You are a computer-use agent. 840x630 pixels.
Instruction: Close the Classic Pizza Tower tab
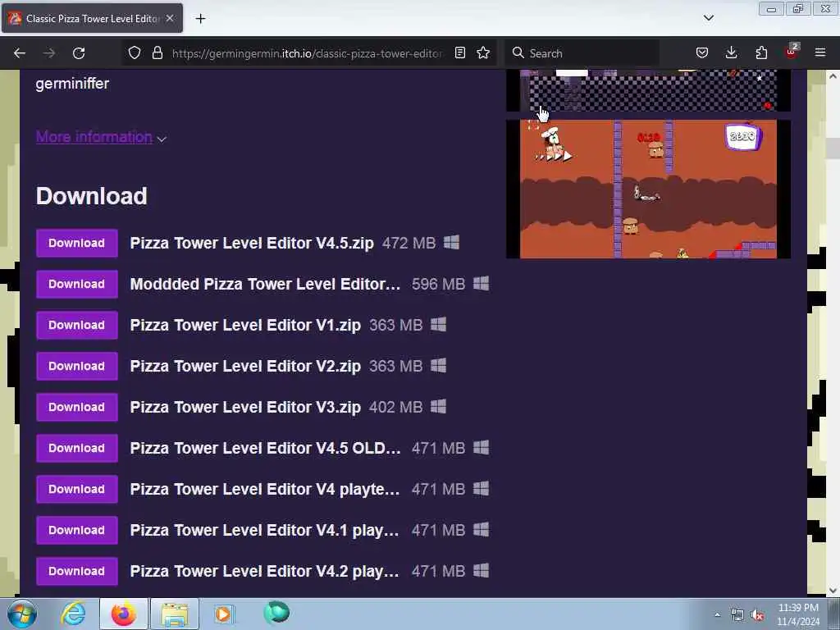pos(170,18)
